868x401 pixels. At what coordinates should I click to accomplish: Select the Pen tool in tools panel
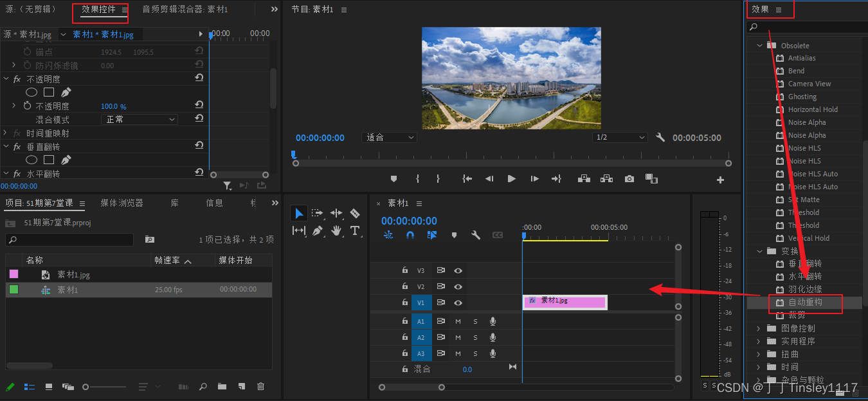coord(318,230)
